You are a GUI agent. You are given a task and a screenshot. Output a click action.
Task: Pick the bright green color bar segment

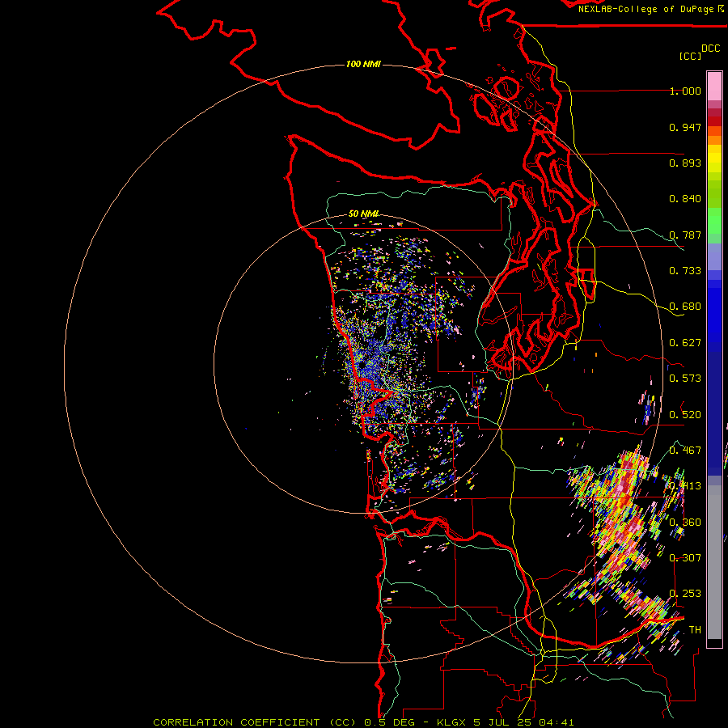(x=714, y=221)
